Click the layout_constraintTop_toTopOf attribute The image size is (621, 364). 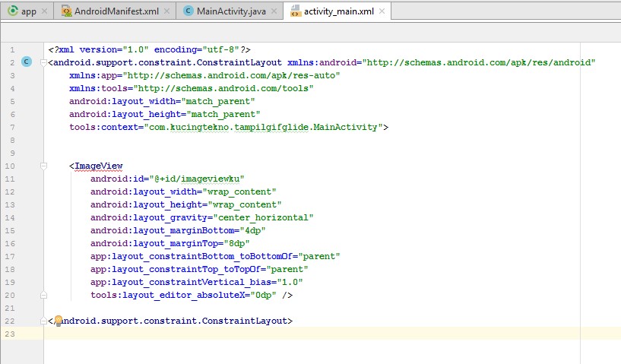point(176,269)
